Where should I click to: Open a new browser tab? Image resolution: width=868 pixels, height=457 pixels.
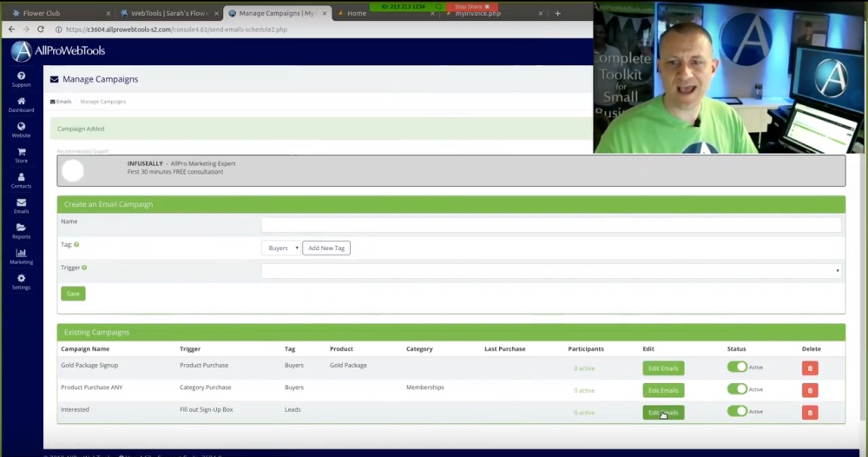(557, 13)
